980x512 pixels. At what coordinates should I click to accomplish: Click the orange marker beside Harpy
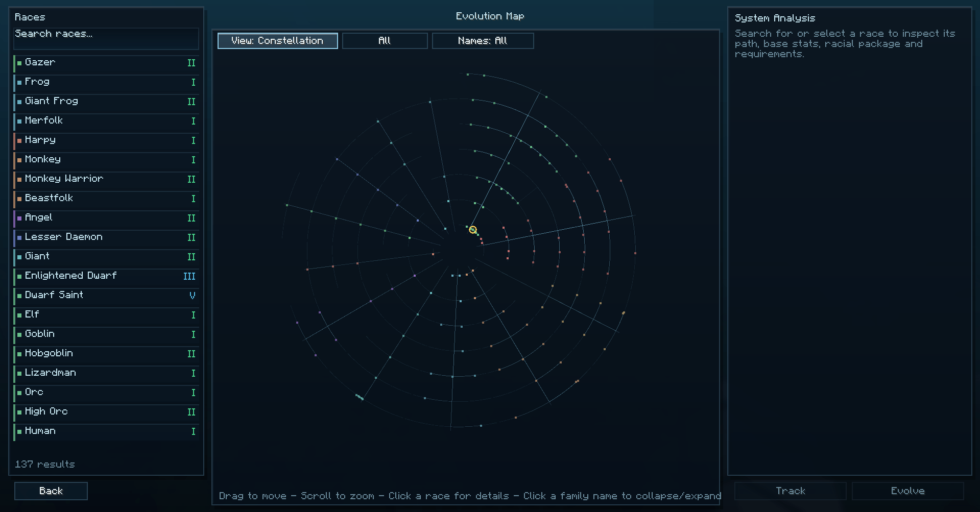coord(19,141)
